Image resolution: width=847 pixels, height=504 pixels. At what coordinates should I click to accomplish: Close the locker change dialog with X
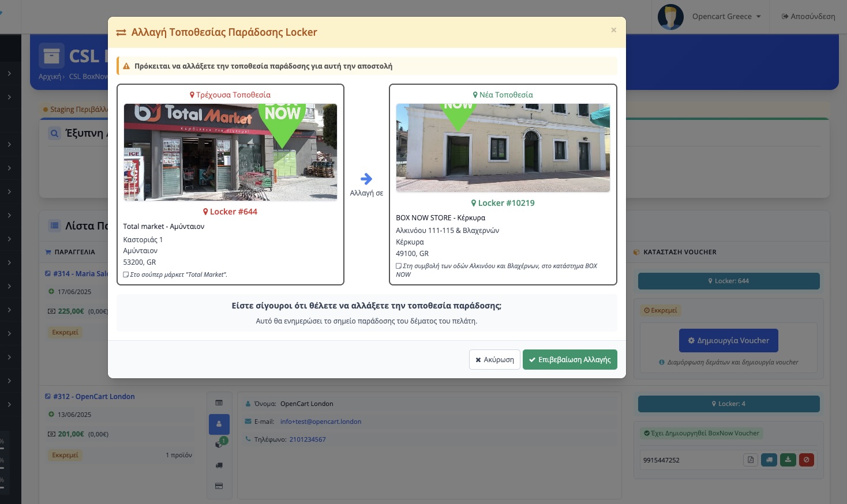click(x=613, y=30)
